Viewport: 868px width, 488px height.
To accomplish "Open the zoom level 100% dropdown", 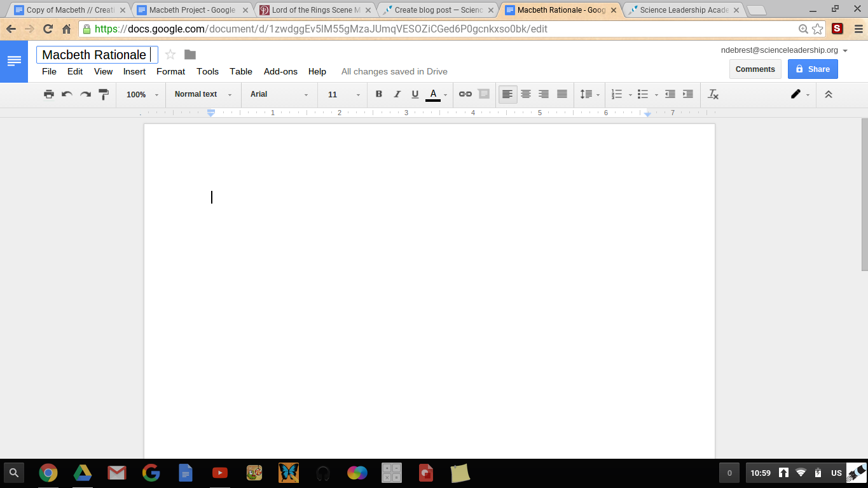I will (142, 94).
